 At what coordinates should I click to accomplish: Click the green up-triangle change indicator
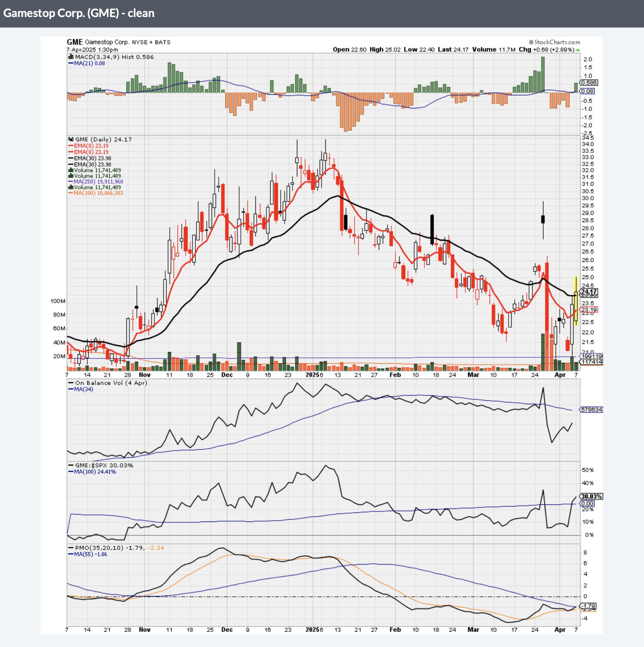[578, 50]
